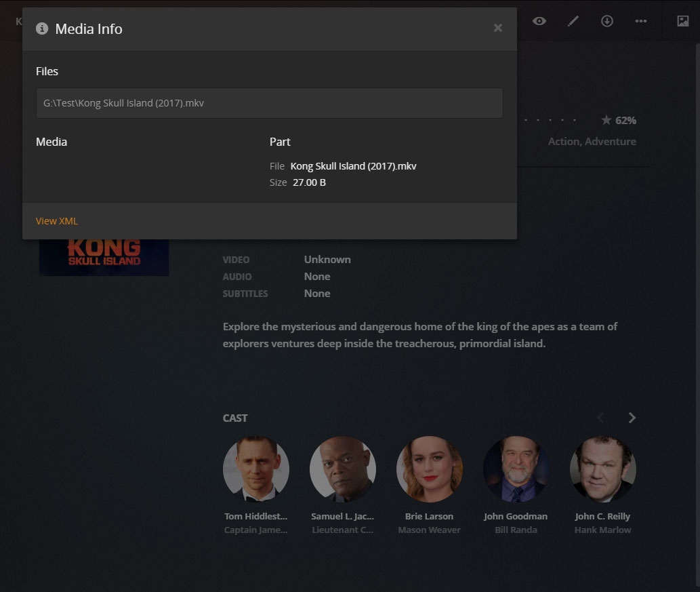Click the Brie Larson name link
The width and height of the screenshot is (700, 592).
[x=429, y=516]
